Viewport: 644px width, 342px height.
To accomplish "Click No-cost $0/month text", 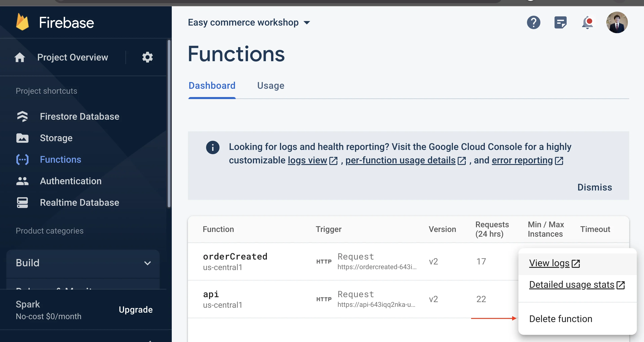I will pos(48,316).
